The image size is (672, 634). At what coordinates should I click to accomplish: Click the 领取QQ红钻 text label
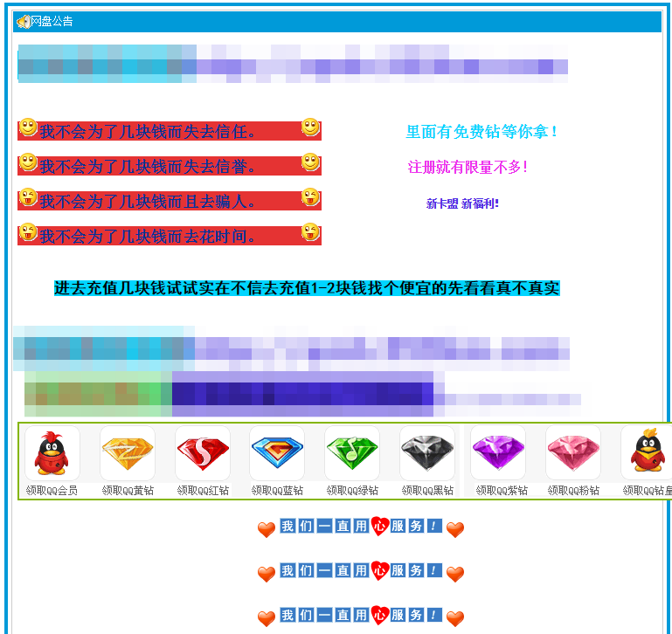[203, 491]
